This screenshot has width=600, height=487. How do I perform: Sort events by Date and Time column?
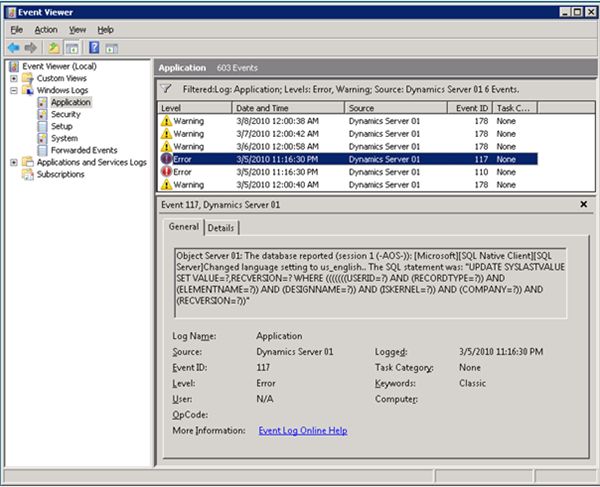[288, 108]
